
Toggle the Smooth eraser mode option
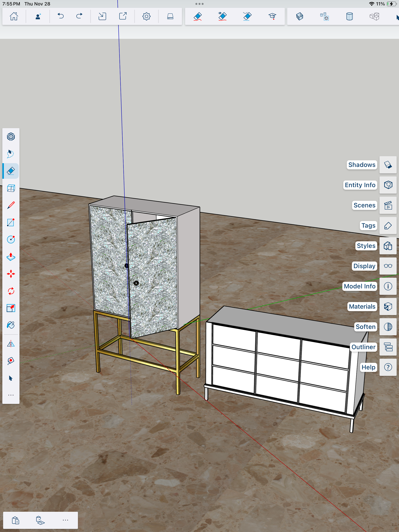click(197, 16)
